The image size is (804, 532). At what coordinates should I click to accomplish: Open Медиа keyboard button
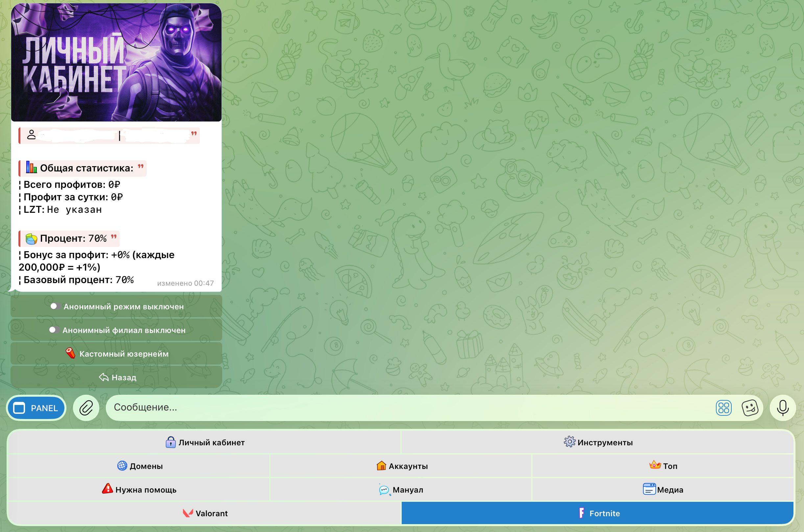pyautogui.click(x=663, y=490)
